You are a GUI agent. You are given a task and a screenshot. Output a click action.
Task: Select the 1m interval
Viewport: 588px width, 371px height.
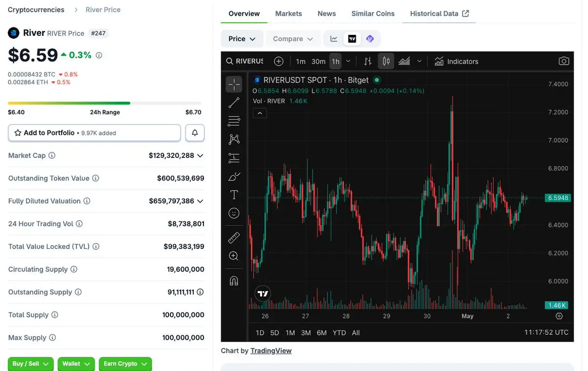(301, 61)
